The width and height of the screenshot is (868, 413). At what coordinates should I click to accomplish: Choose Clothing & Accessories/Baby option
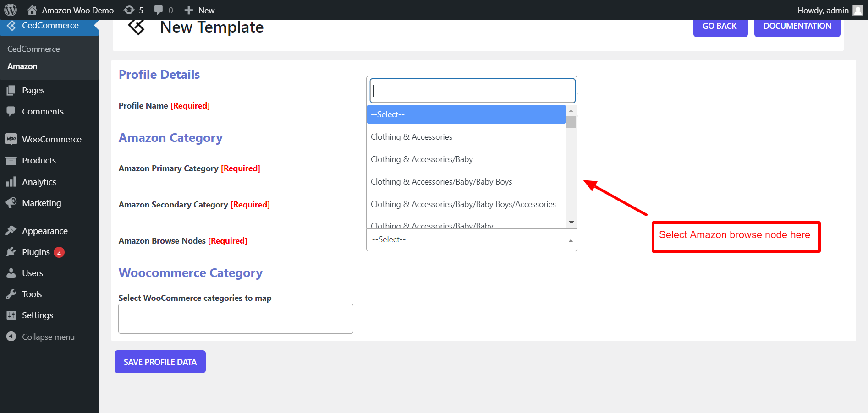(466, 159)
